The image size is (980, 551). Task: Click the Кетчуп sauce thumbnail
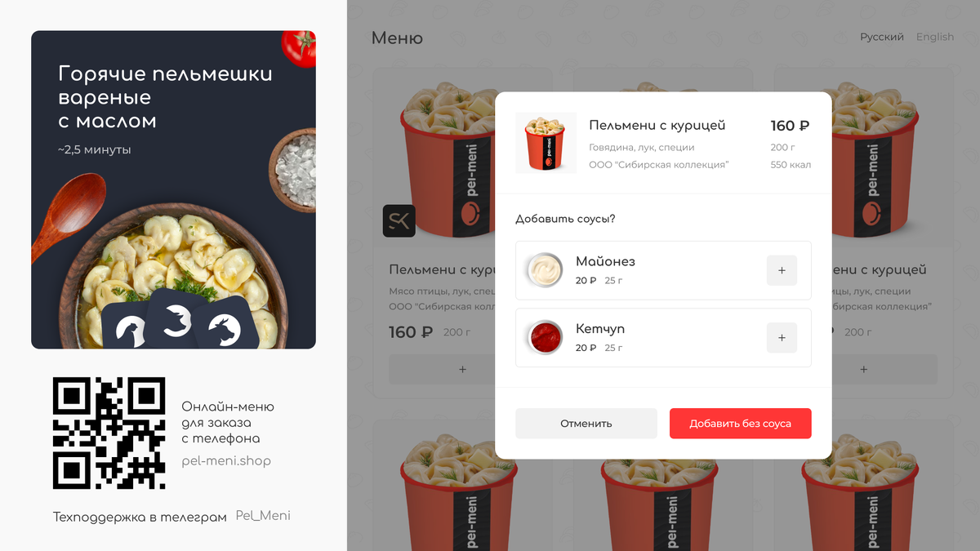(x=544, y=337)
